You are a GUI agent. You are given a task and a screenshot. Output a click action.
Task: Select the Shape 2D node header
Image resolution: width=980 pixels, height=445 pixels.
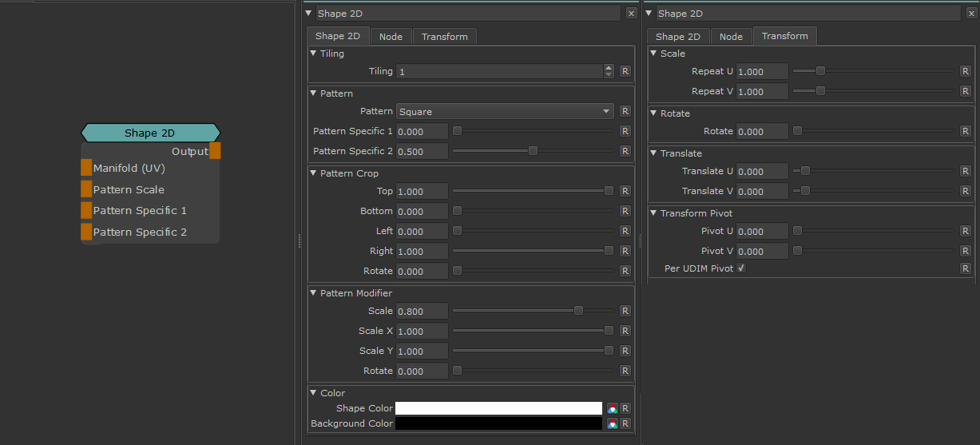tap(150, 133)
